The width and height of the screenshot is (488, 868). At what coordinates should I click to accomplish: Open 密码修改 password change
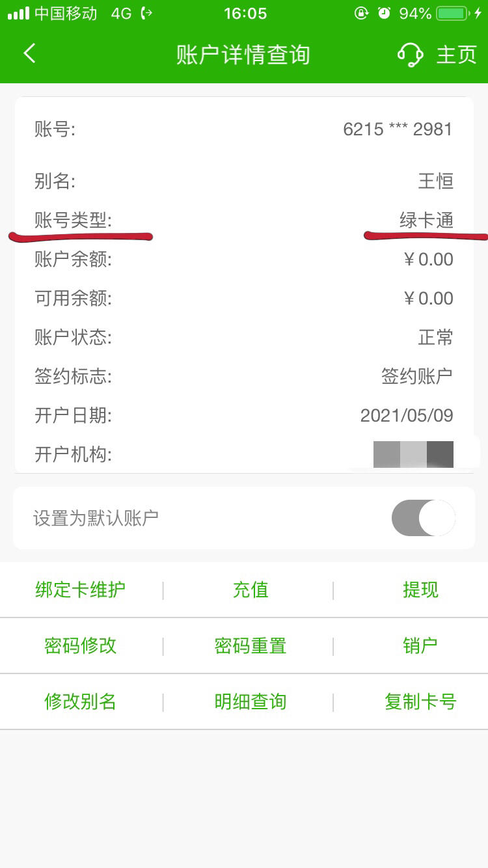(81, 645)
